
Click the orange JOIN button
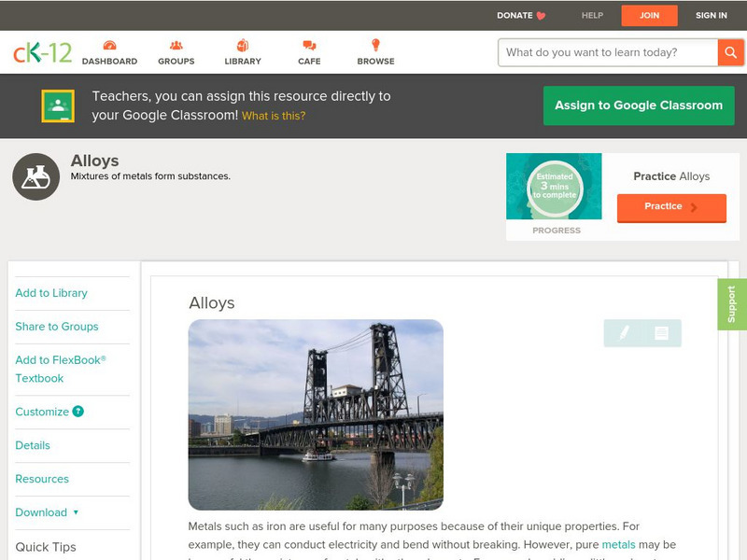point(649,16)
